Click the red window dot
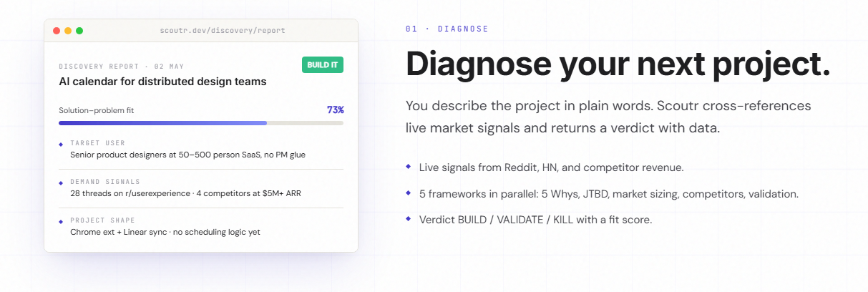Screen dimensions: 868x292 (57, 31)
